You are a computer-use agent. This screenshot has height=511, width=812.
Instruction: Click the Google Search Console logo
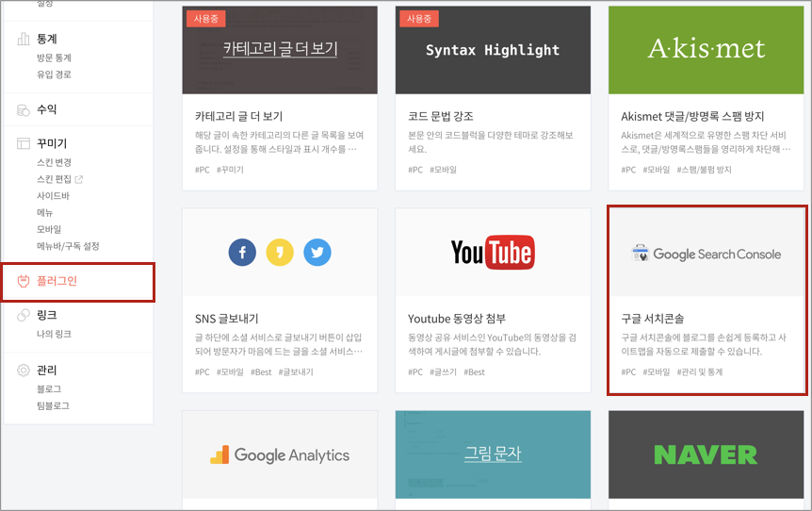tap(706, 254)
